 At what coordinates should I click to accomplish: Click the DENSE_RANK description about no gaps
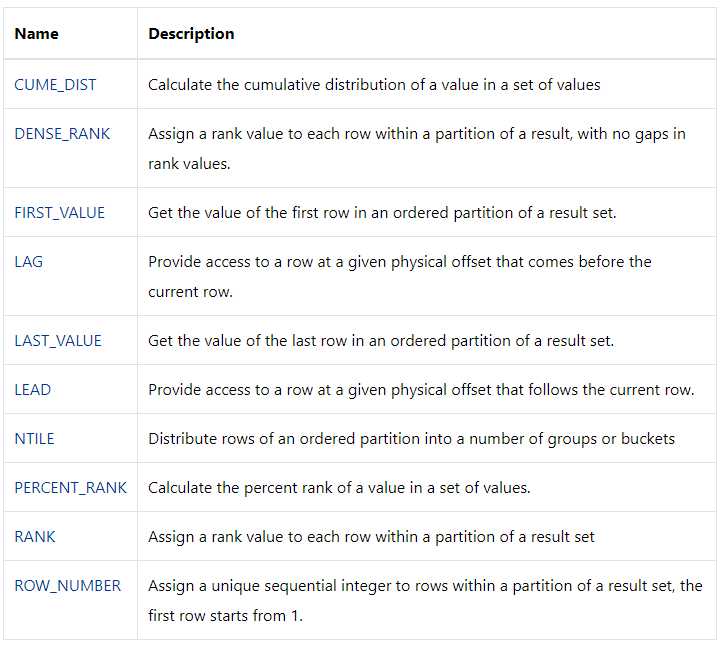[x=417, y=148]
